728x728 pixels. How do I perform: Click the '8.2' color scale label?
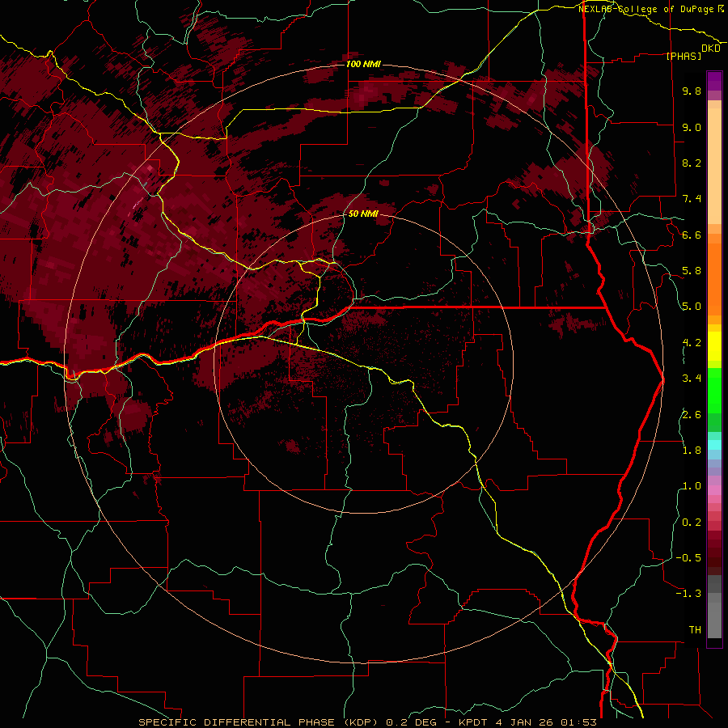click(692, 163)
